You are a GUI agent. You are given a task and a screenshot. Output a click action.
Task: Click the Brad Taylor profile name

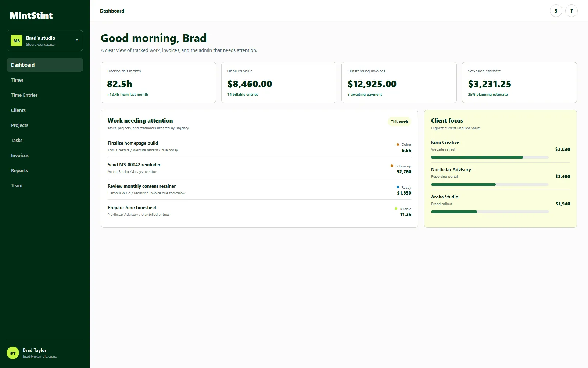(35, 350)
